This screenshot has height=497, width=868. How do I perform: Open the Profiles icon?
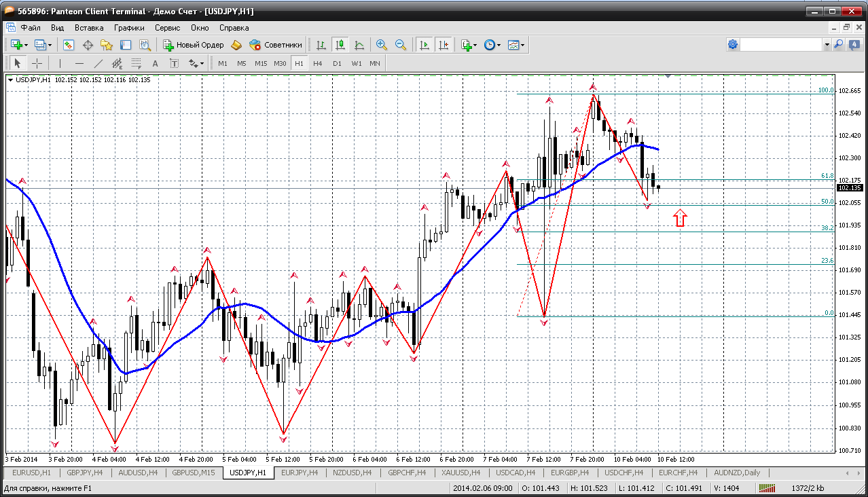coord(40,45)
